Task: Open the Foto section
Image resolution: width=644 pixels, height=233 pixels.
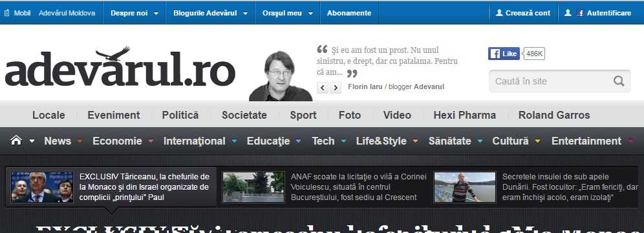Action: pos(350,116)
